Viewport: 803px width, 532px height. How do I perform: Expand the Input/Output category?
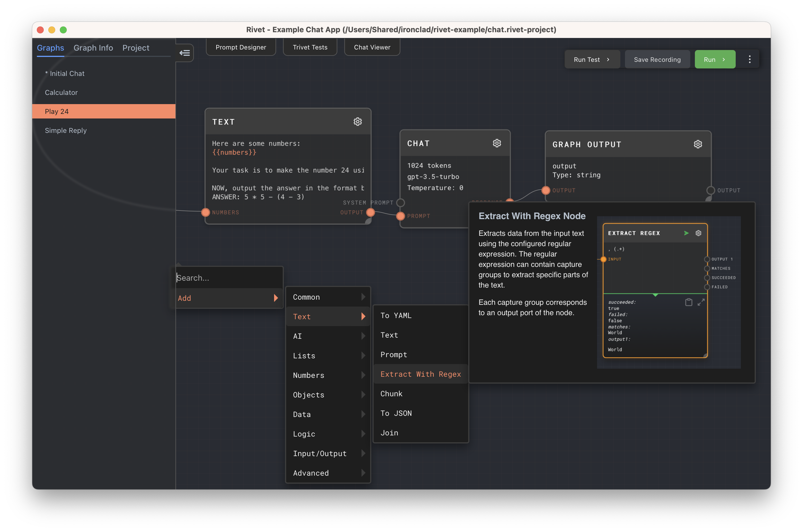328,453
